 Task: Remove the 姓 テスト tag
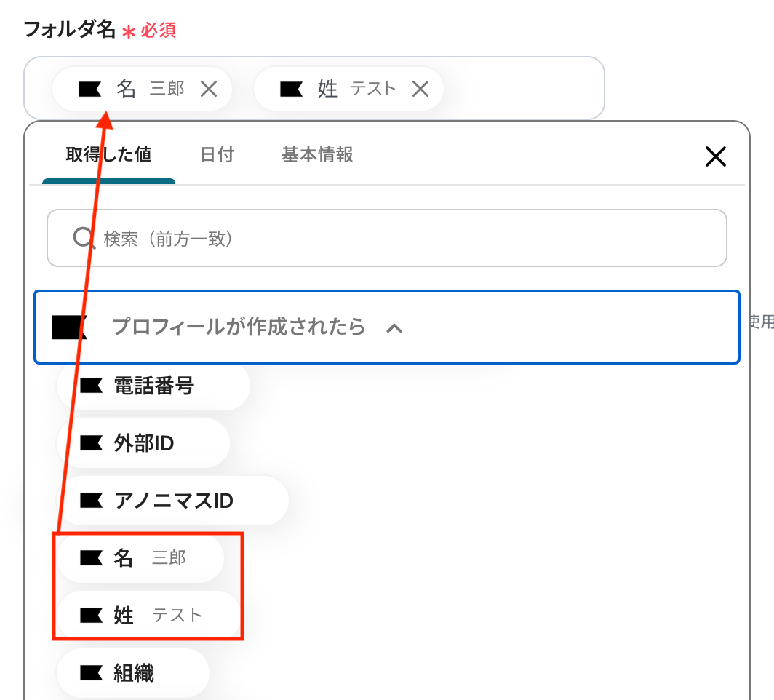click(420, 90)
